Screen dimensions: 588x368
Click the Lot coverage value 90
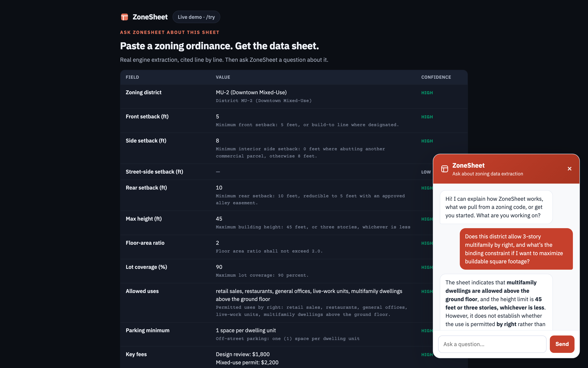(219, 267)
